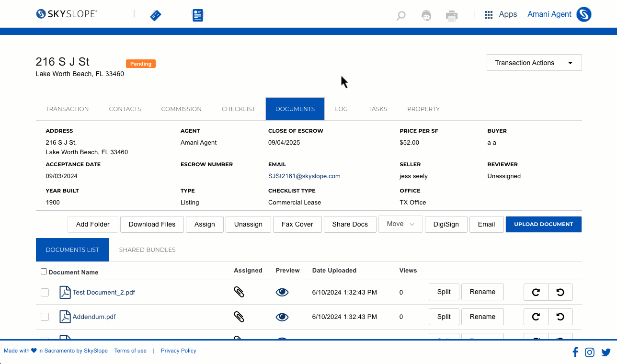Click the printer icon in header
This screenshot has height=364, width=617.
pos(452,16)
